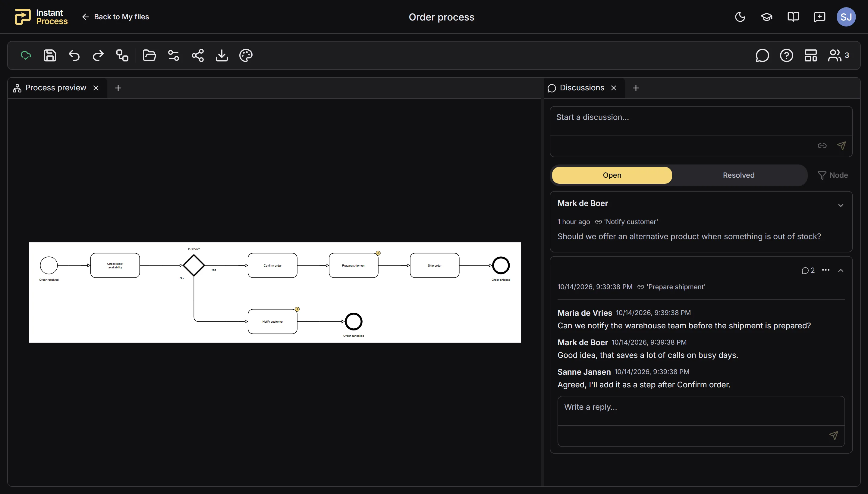Screen dimensions: 868x494
Task: Open discussions from the toolbar speech bubble
Action: pyautogui.click(x=762, y=55)
